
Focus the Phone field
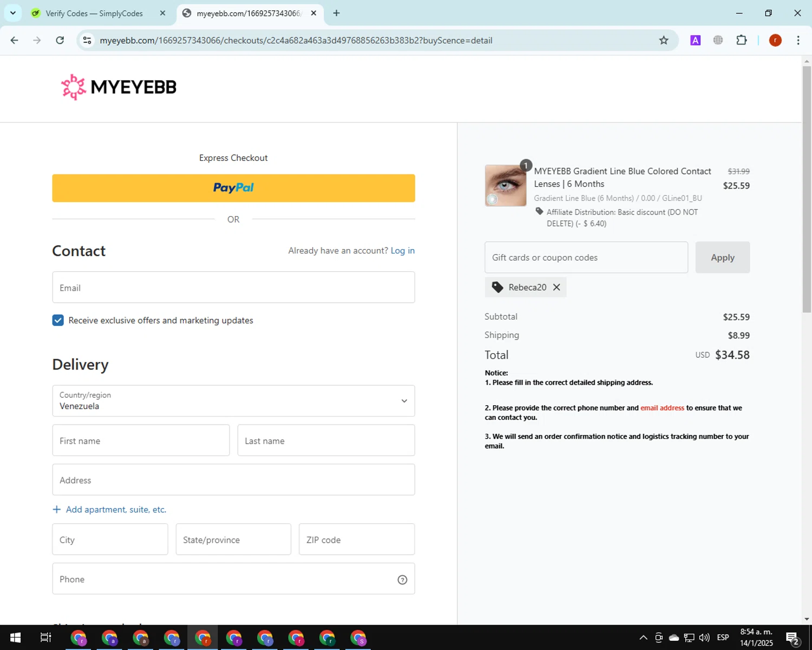click(x=233, y=578)
